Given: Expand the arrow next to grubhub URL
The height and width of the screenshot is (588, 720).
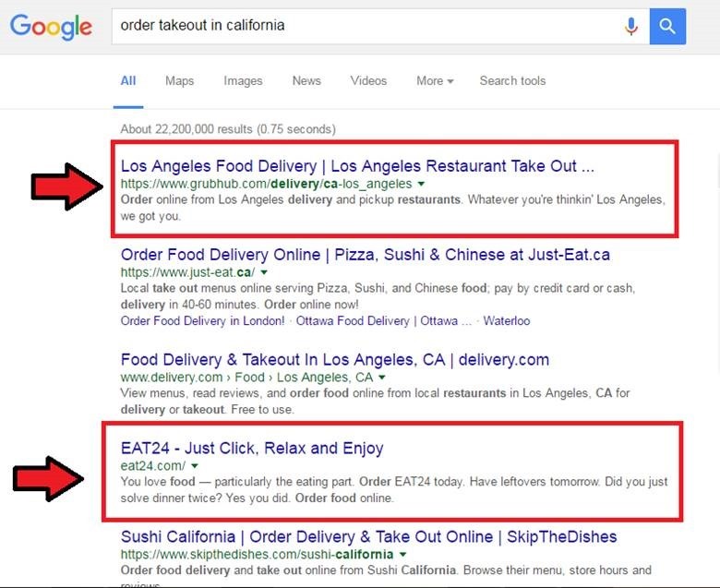Looking at the screenshot, I should 421,185.
